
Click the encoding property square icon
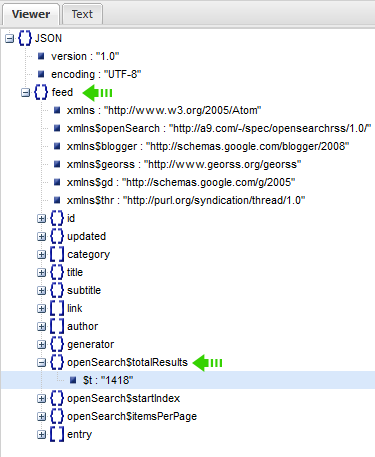click(x=41, y=74)
